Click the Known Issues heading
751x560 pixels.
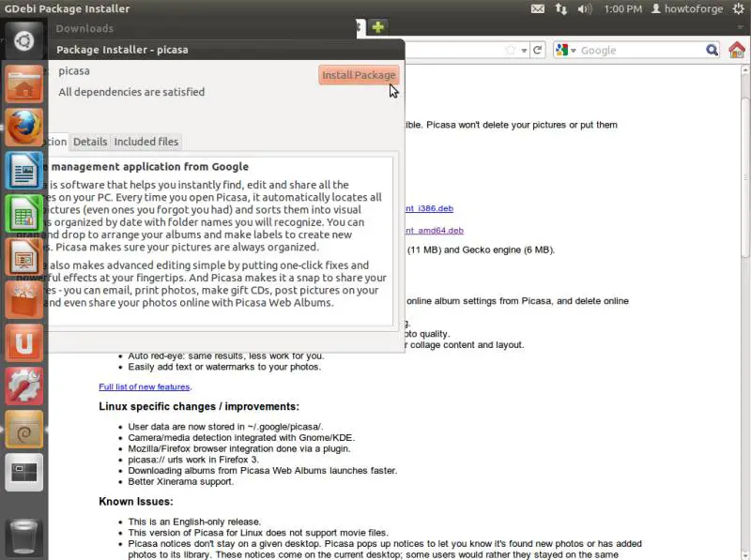pos(136,502)
